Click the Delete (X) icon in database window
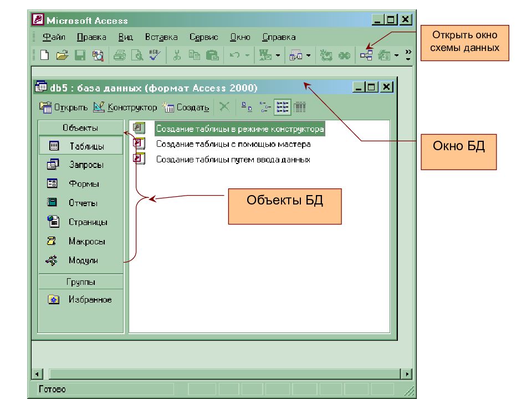 pyautogui.click(x=224, y=107)
